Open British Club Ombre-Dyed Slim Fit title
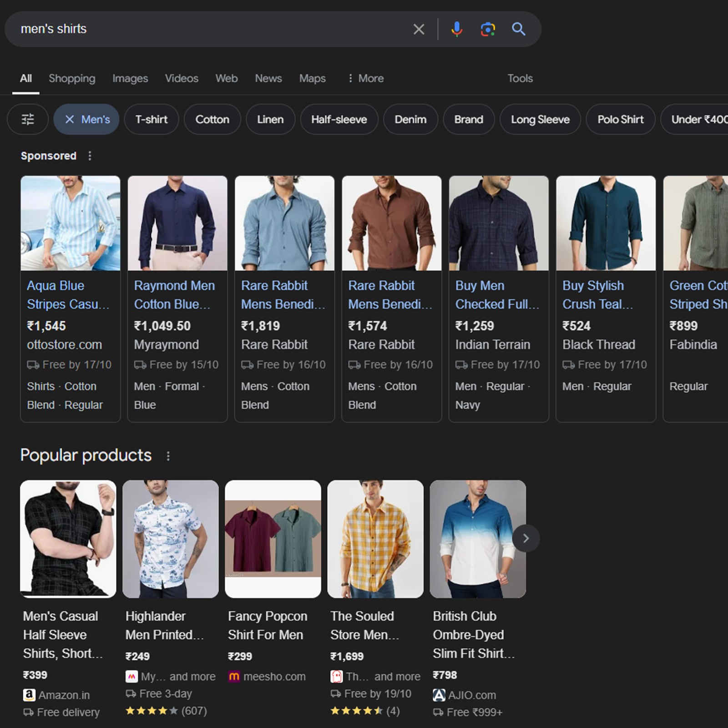 (x=474, y=635)
